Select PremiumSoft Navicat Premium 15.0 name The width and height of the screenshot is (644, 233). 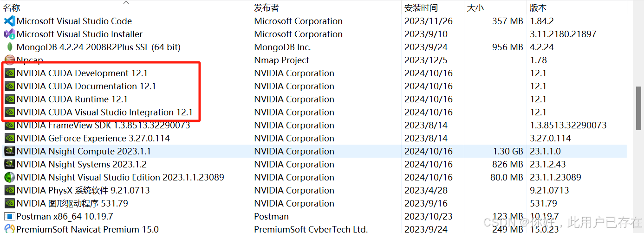87,229
